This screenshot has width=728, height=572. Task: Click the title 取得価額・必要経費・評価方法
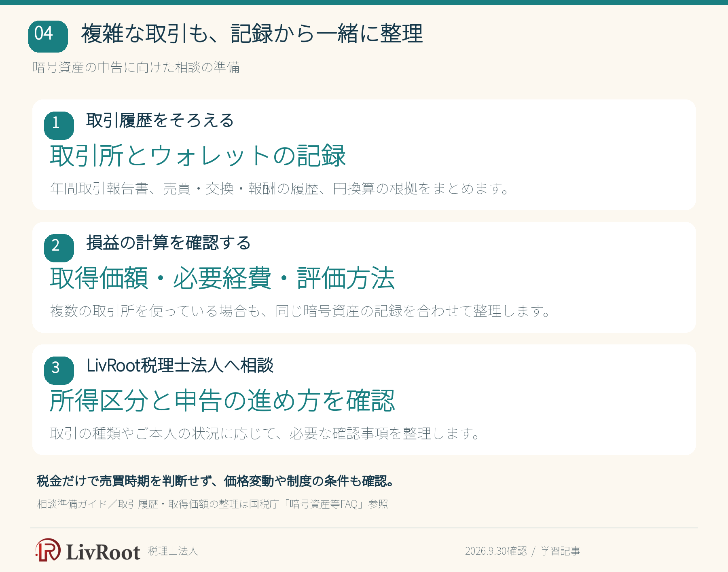coord(222,278)
